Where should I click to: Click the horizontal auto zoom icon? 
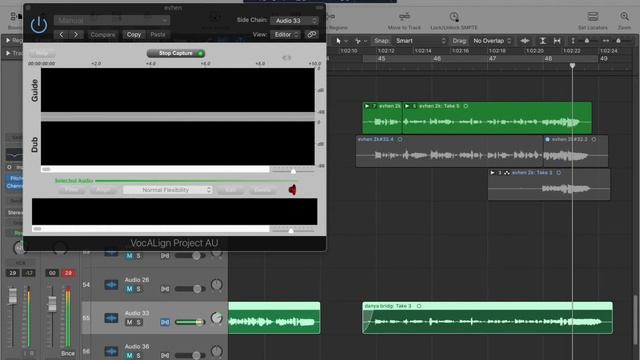557,41
